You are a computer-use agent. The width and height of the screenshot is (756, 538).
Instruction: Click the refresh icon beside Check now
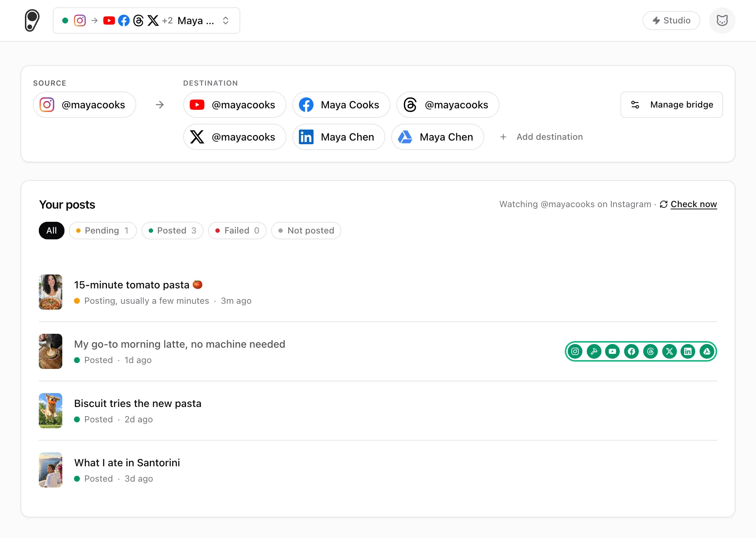[664, 204]
